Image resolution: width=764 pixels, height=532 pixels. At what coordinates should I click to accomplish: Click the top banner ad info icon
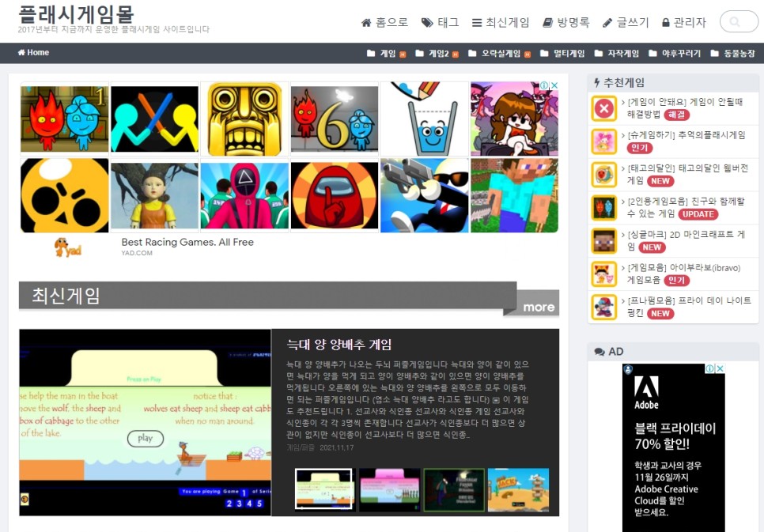(x=544, y=85)
